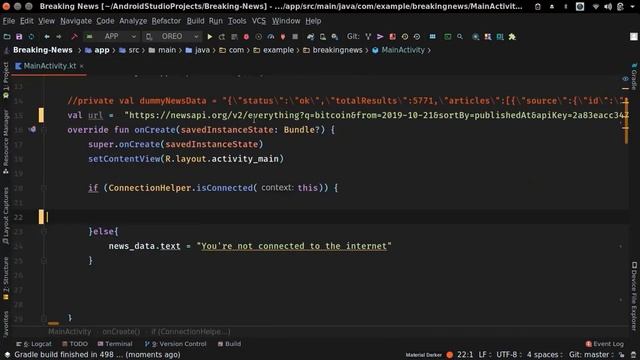Open the 4 spaces indent selector
The width and height of the screenshot is (640, 360).
tap(544, 354)
